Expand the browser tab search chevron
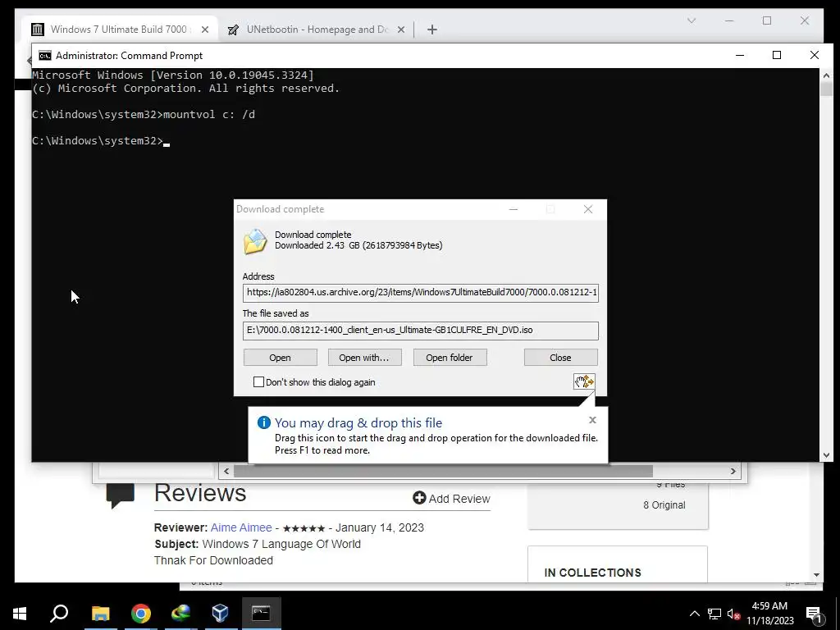 tap(692, 21)
